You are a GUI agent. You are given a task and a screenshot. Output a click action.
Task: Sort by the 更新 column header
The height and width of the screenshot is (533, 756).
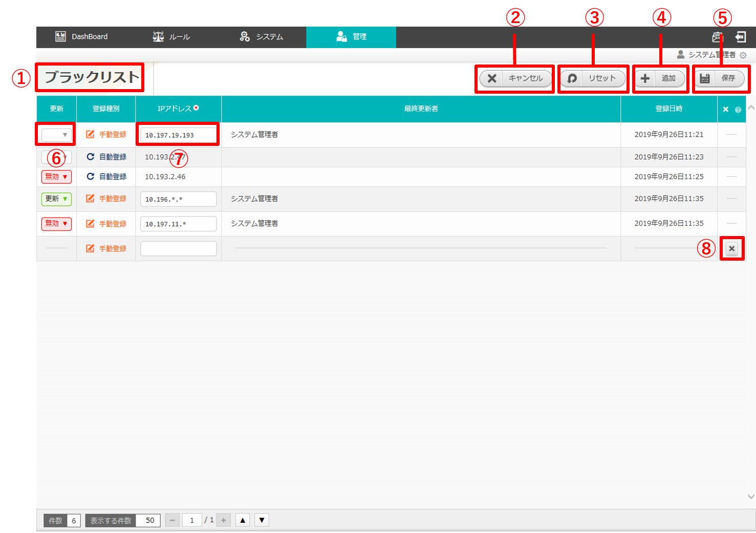57,109
